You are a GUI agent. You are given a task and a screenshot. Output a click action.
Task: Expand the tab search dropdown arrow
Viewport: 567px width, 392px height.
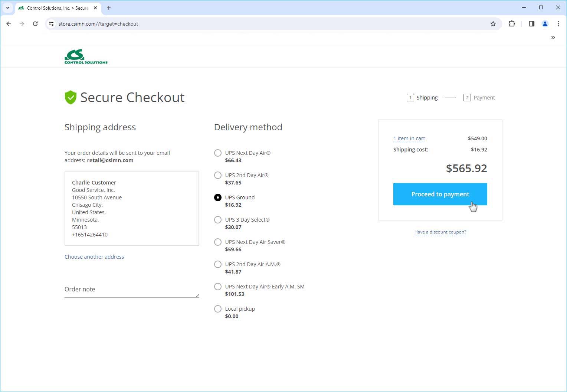point(8,8)
